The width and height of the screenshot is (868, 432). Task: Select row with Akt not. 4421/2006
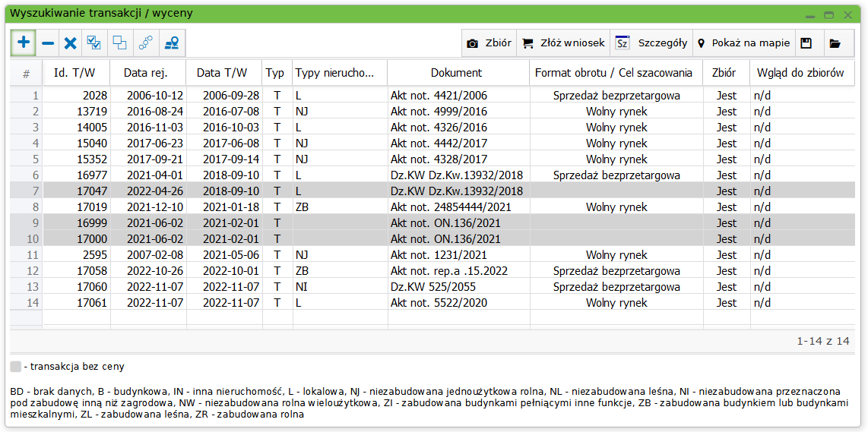click(x=439, y=96)
